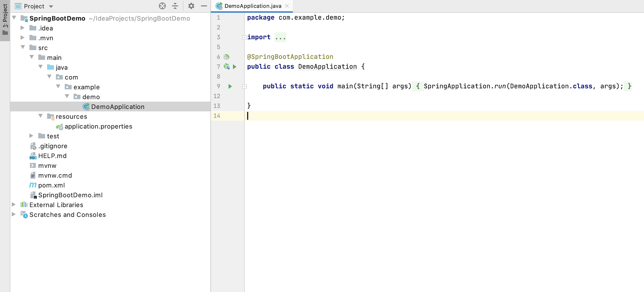Toggle fold marker next to import statement

click(x=244, y=38)
